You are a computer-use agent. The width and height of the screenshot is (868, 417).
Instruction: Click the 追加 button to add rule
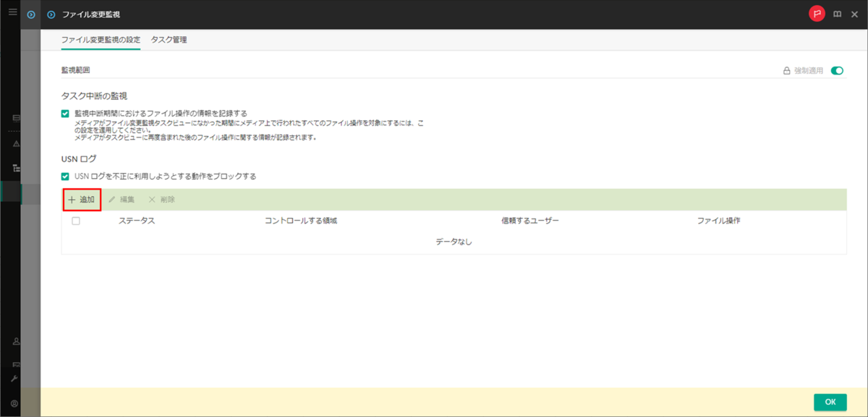(x=82, y=200)
